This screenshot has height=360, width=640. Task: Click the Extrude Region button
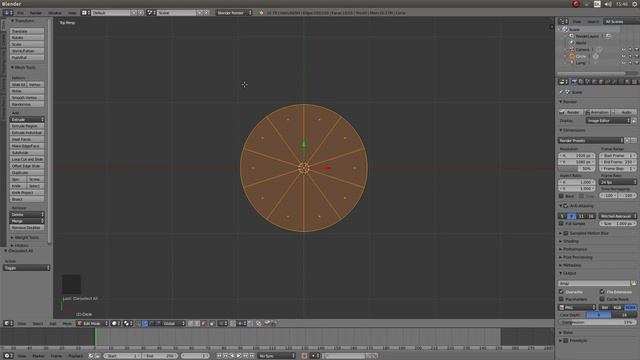click(x=27, y=126)
